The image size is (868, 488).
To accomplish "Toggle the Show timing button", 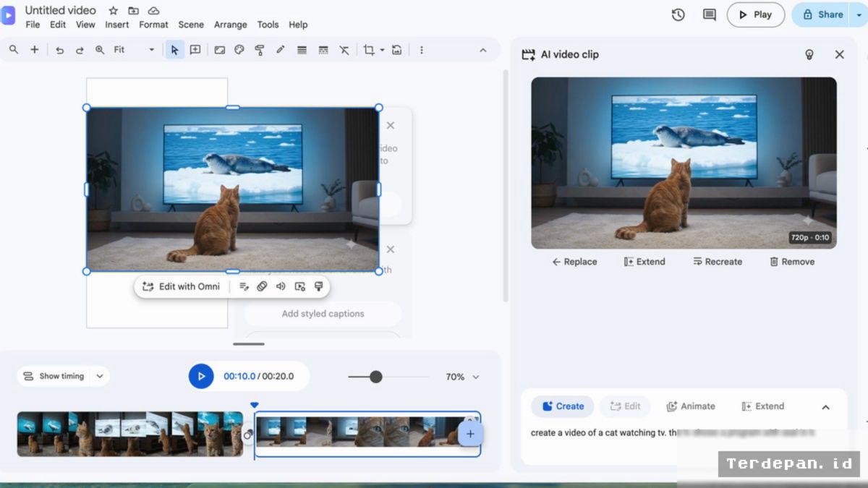I will [x=54, y=376].
